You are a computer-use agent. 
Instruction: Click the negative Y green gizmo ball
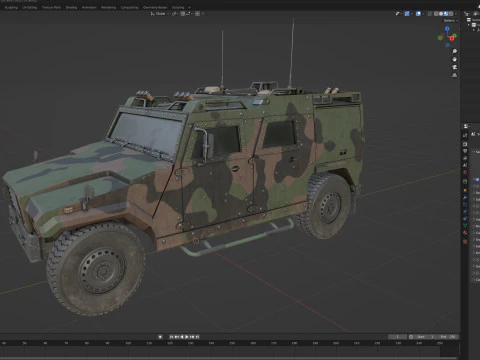click(440, 38)
